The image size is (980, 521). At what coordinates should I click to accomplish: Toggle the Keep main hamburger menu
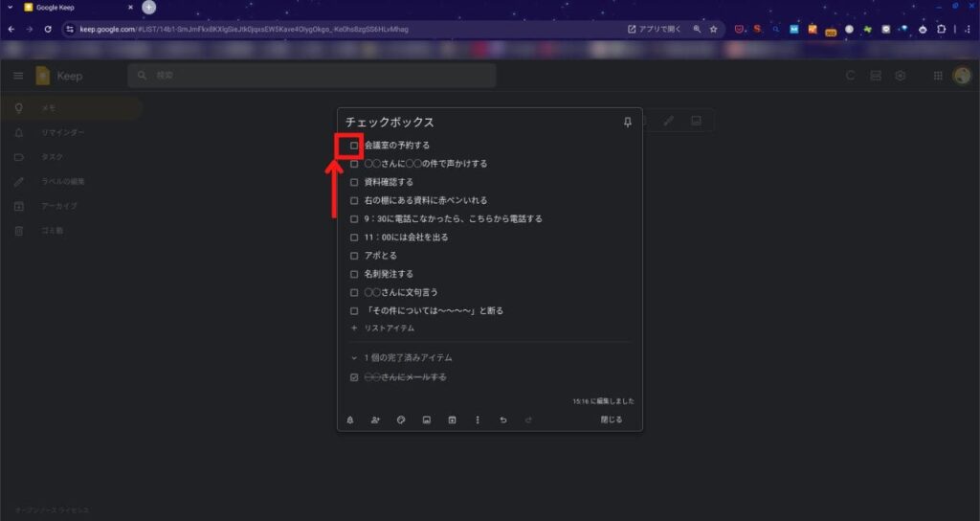click(x=18, y=76)
